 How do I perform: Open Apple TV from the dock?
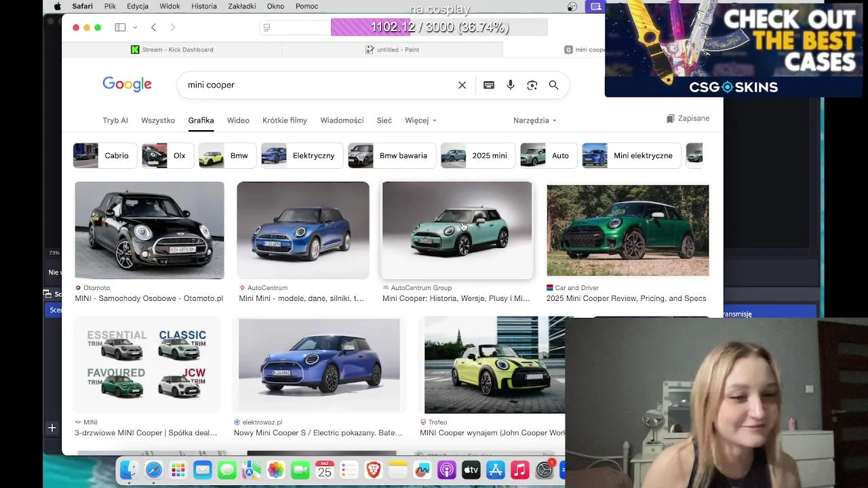click(x=471, y=470)
